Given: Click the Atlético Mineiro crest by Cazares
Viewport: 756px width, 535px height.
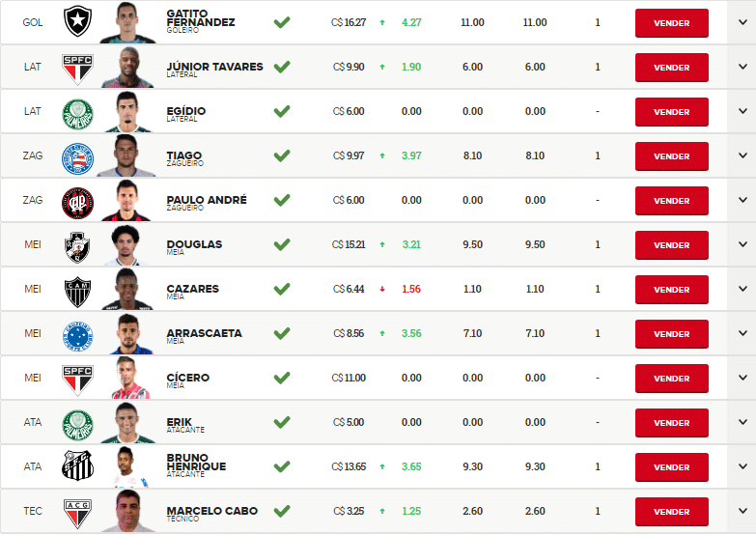Looking at the screenshot, I should click(x=77, y=292).
